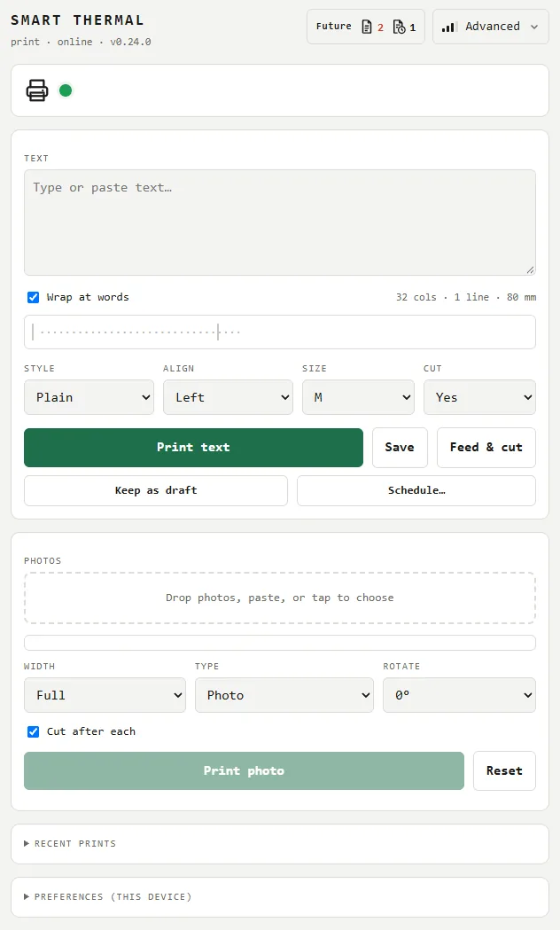Click the green online status dot

(66, 90)
